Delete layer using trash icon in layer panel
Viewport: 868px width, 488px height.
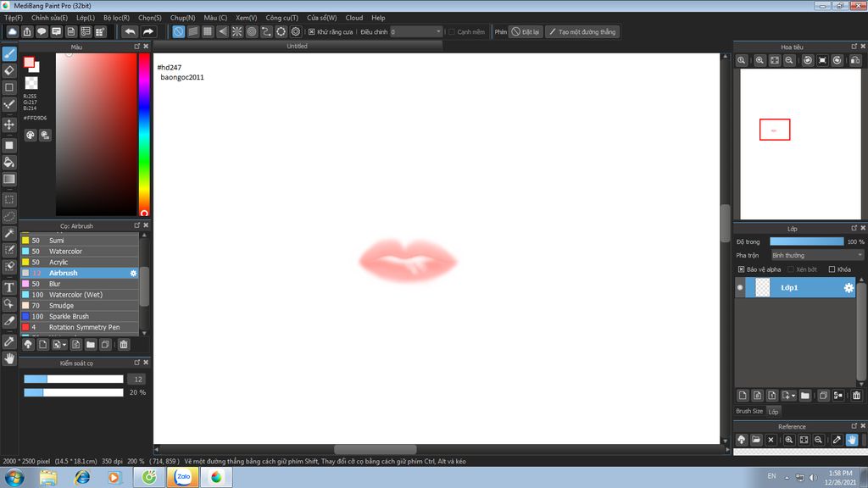pos(856,395)
